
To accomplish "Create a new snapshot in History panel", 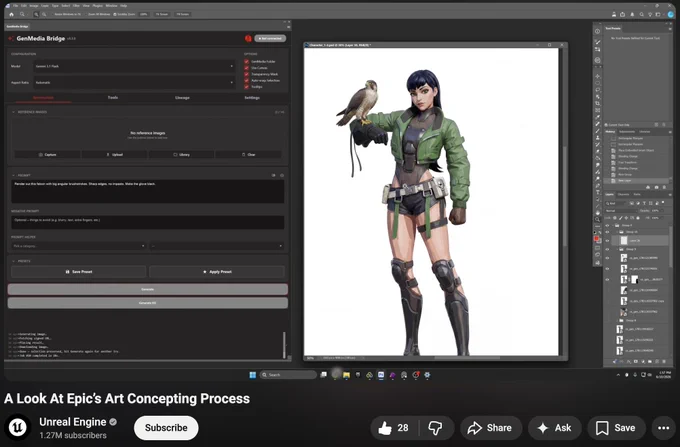I will tap(656, 187).
